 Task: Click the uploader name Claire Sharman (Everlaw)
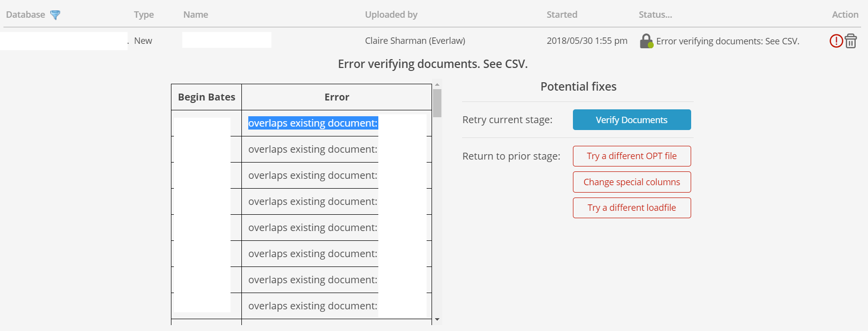(415, 41)
